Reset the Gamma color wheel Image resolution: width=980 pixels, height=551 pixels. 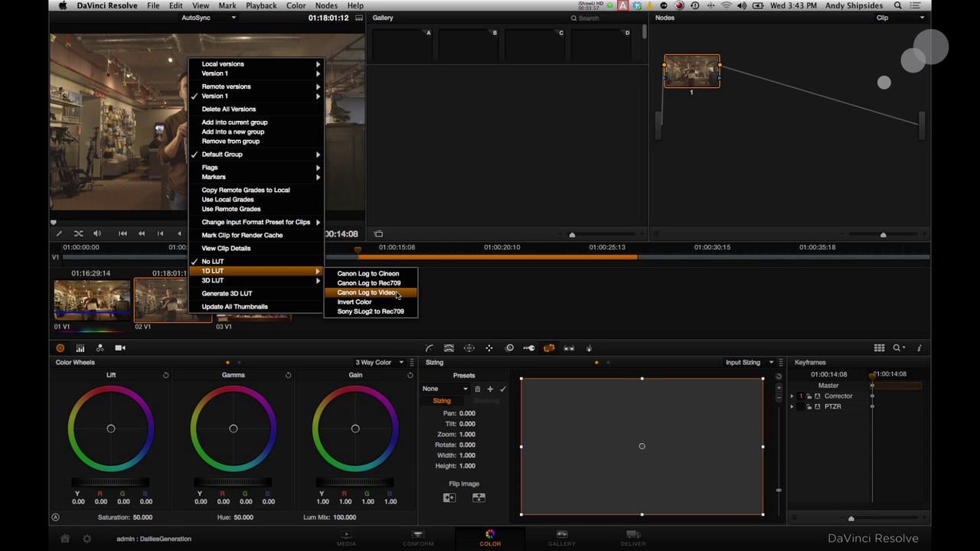[288, 375]
